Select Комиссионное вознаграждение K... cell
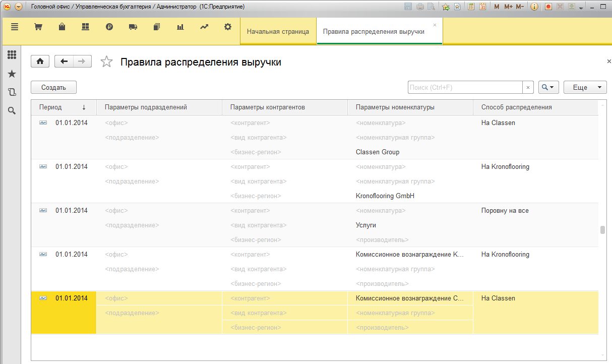Screen dimensions: 612x364 tap(410, 254)
